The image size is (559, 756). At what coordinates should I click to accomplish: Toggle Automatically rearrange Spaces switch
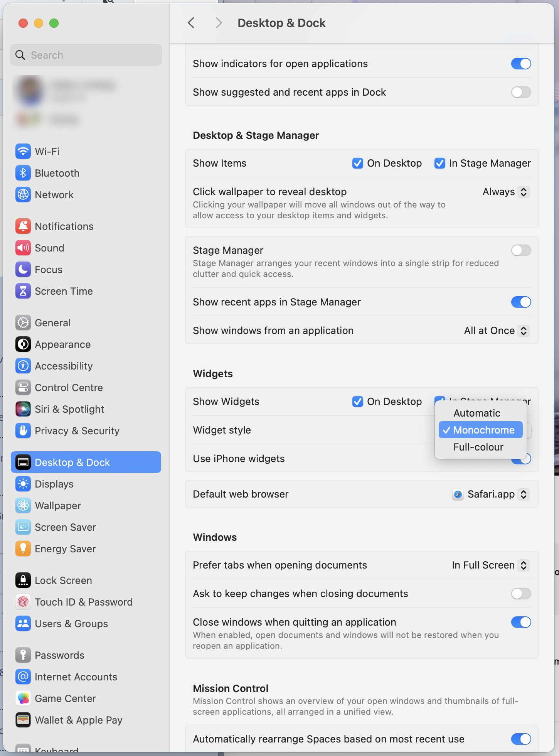pyautogui.click(x=521, y=739)
